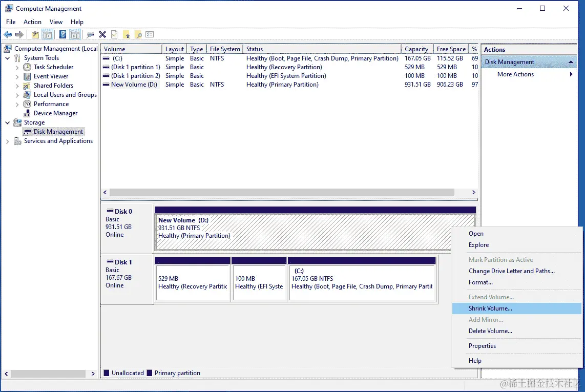Viewport: 585px width, 392px height.
Task: Click the Back arrow toolbar icon
Action: 8,35
